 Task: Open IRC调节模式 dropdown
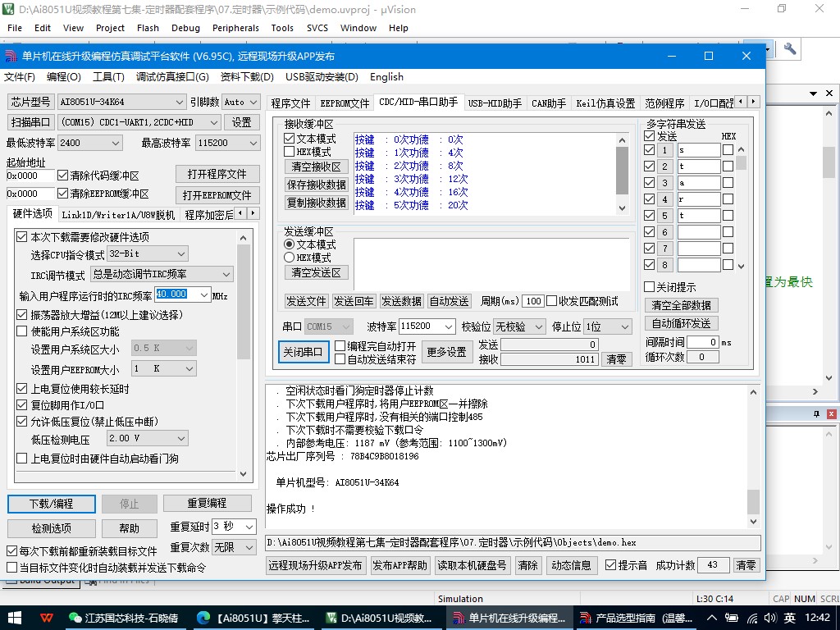pos(162,274)
